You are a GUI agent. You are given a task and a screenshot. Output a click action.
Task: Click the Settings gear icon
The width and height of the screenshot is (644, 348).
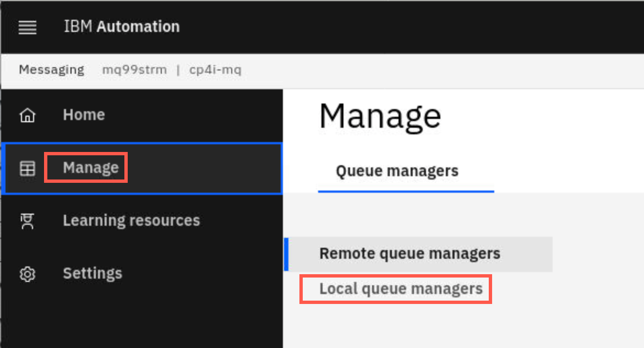tap(28, 274)
